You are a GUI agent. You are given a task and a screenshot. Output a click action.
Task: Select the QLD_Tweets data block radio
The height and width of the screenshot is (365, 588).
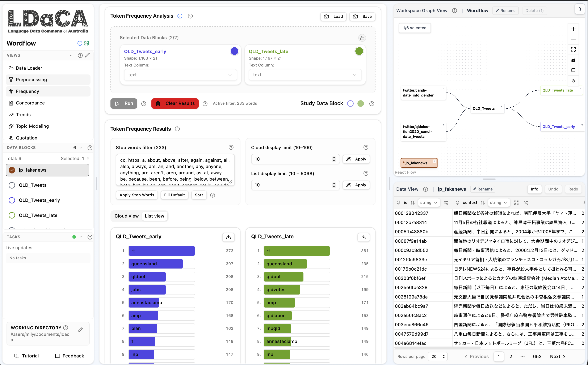[12, 185]
